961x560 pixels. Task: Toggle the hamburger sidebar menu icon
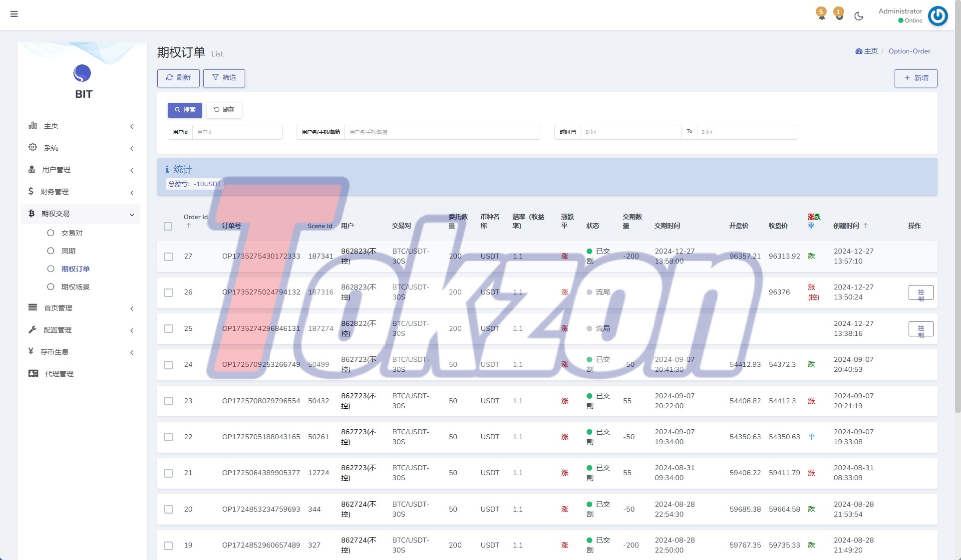[x=14, y=14]
